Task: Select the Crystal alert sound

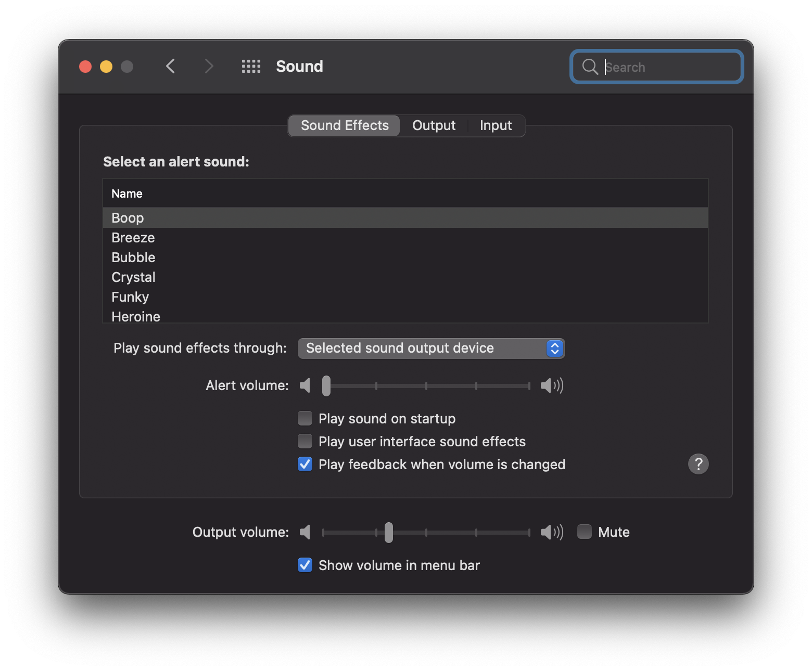Action: point(134,277)
